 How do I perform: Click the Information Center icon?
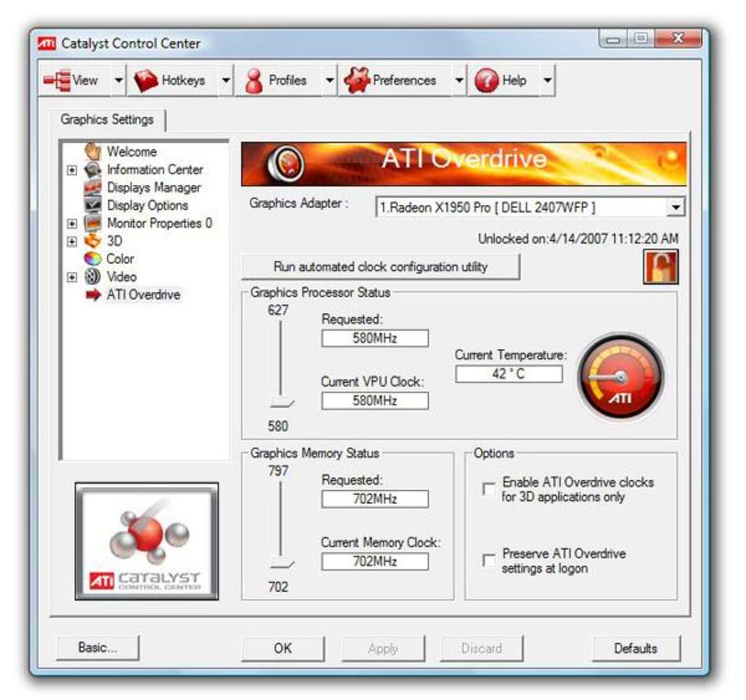point(93,169)
